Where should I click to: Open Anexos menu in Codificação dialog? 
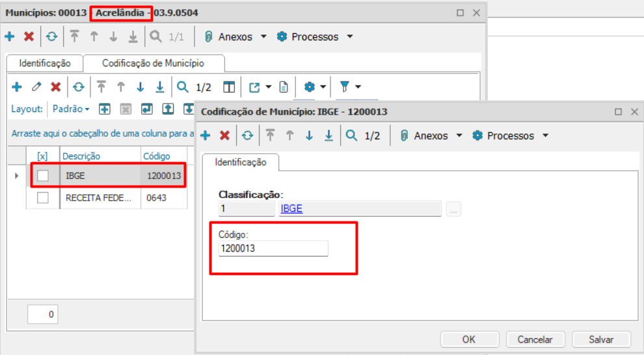click(431, 135)
